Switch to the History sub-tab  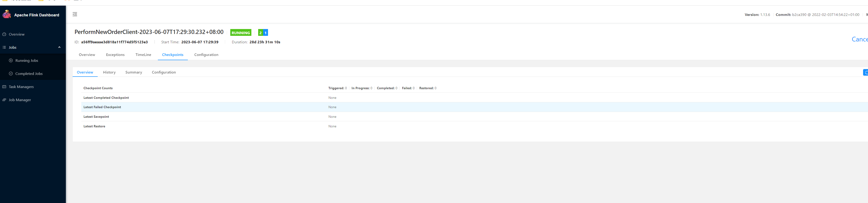coord(109,72)
